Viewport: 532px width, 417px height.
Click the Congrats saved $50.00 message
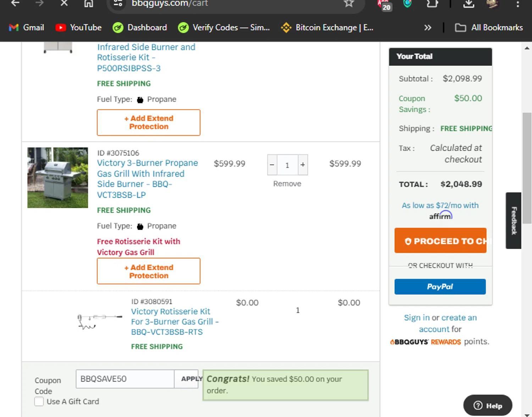286,385
